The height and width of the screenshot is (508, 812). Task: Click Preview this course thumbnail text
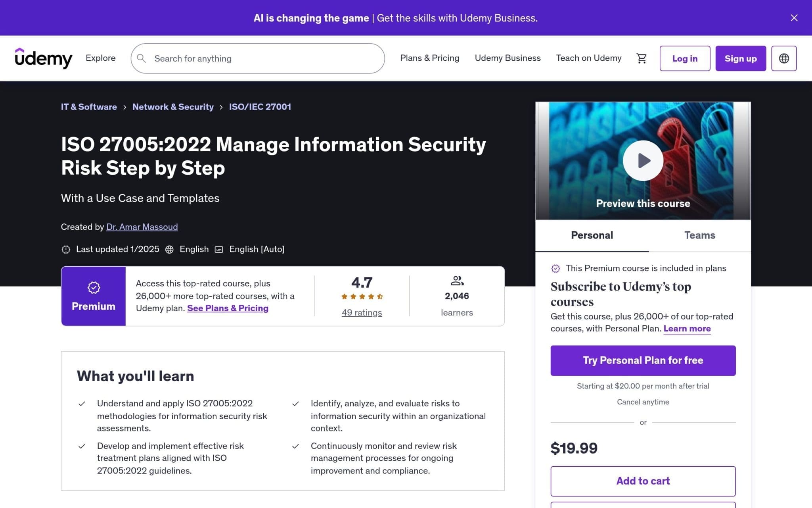[643, 203]
